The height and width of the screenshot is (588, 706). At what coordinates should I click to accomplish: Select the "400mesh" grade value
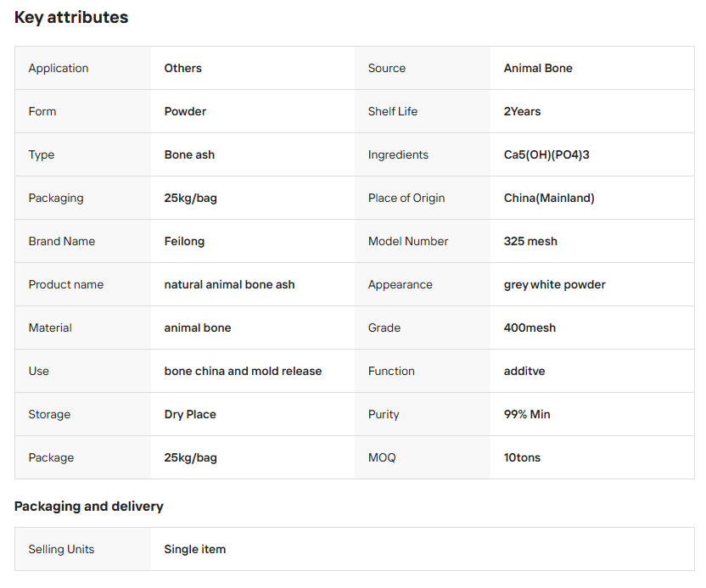pyautogui.click(x=529, y=328)
